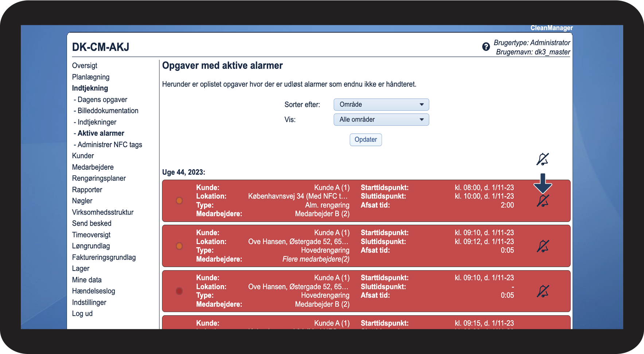Open Dagens opgaver submenu

coord(102,100)
